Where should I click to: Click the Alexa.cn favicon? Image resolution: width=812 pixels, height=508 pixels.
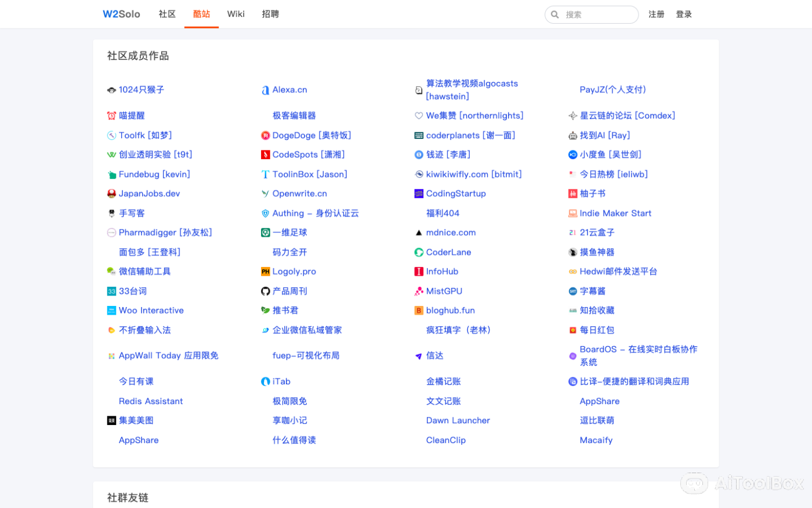click(x=266, y=90)
